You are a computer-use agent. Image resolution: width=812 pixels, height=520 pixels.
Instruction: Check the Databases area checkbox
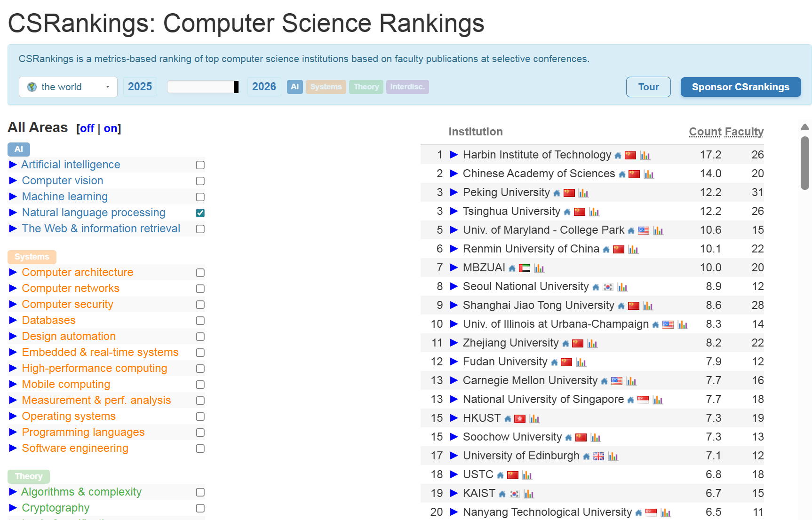tap(200, 321)
